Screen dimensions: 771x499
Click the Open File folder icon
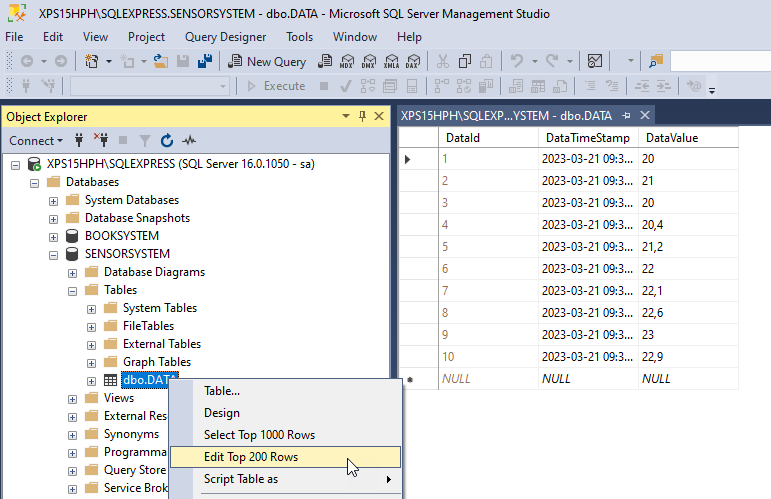tap(161, 61)
